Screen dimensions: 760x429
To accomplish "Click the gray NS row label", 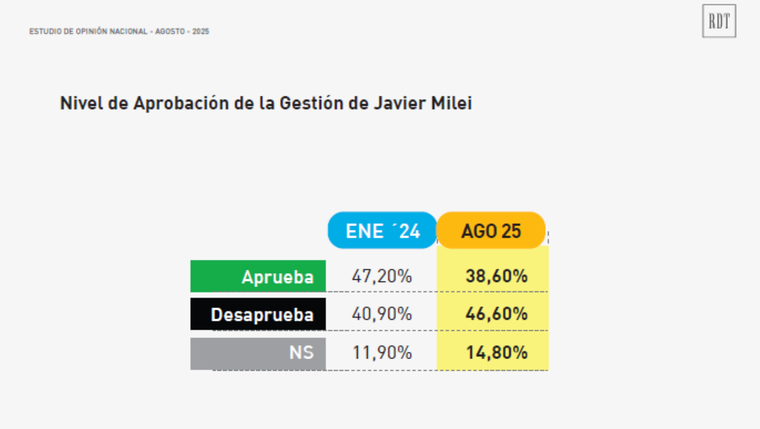I will [x=258, y=352].
